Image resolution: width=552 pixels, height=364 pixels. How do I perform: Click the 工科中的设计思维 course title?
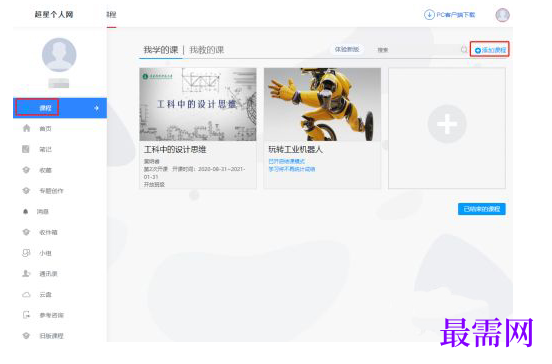175,150
